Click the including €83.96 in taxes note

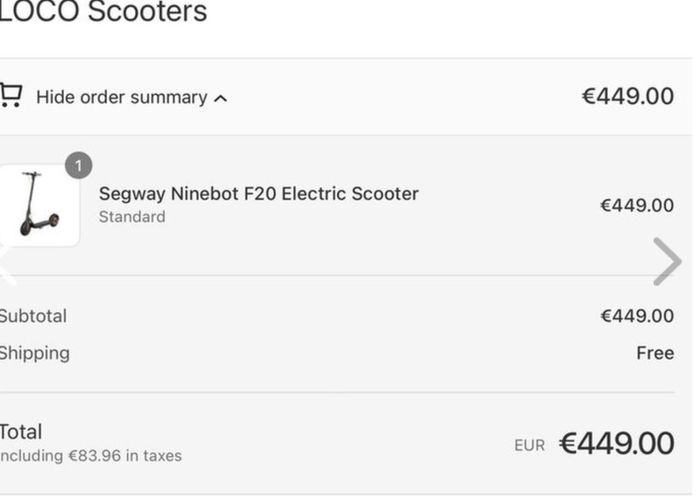pyautogui.click(x=91, y=456)
